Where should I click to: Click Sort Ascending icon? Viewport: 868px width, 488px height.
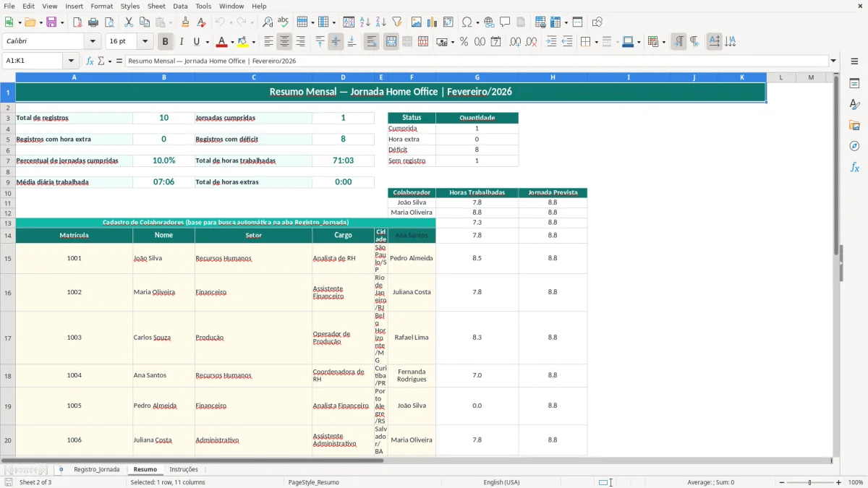(x=365, y=22)
